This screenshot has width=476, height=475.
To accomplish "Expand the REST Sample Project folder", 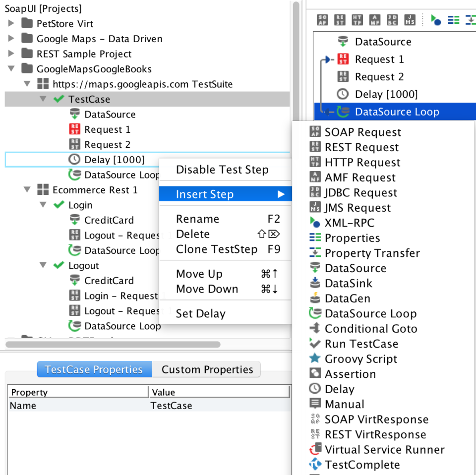I will coord(11,54).
